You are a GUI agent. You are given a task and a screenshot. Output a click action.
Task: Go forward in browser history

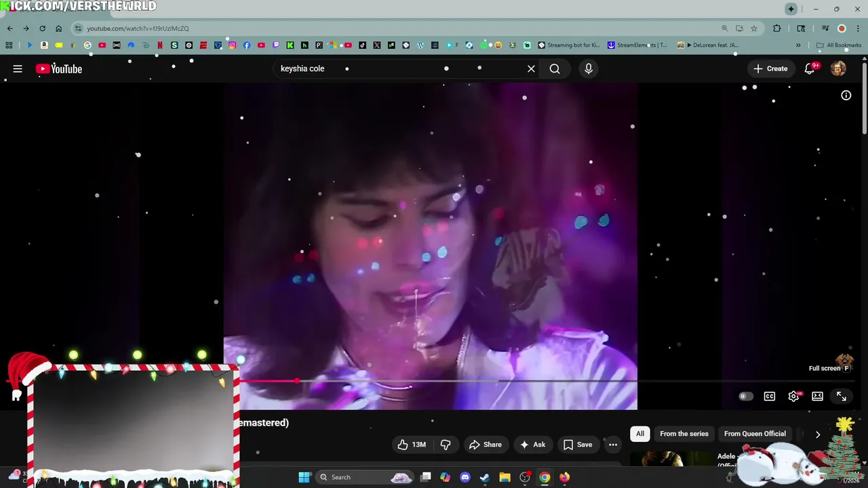pyautogui.click(x=26, y=28)
